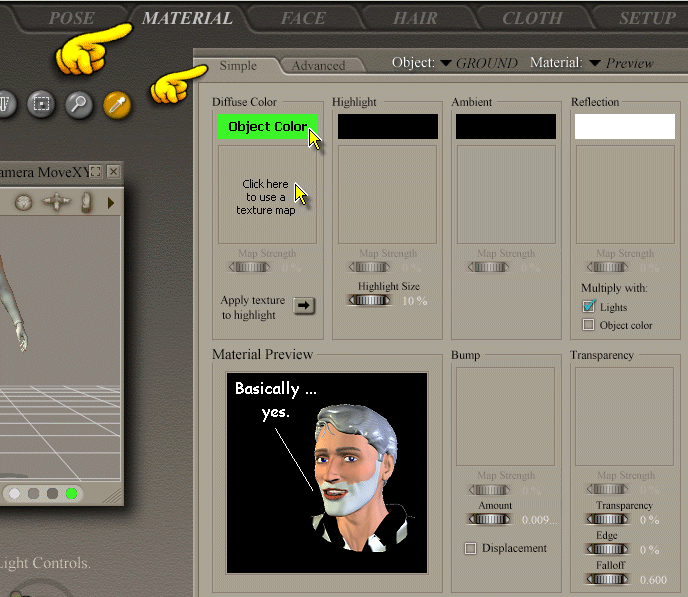688x597 pixels.
Task: Open the Material dropdown showing Preview
Action: pyautogui.click(x=595, y=63)
